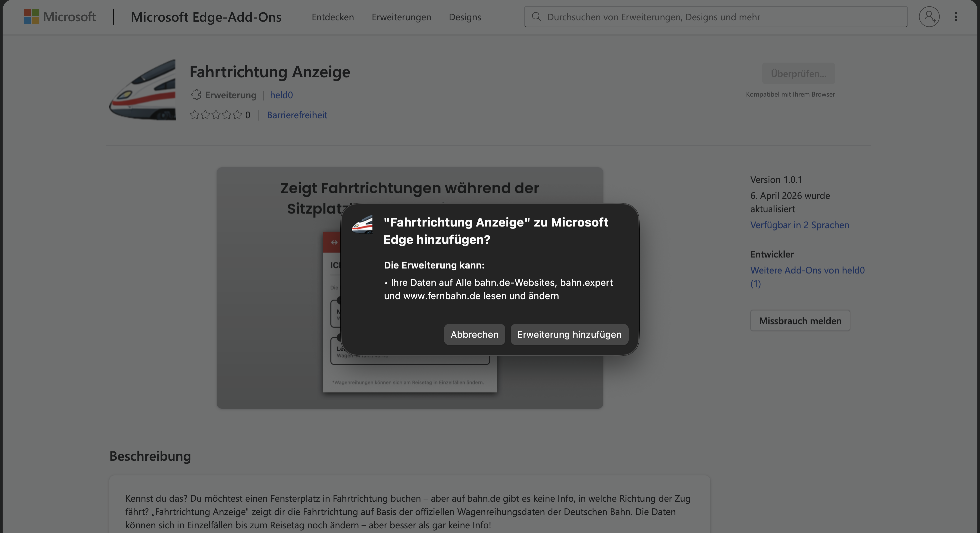The width and height of the screenshot is (980, 533).
Task: Click the 6. April 2026 update date
Action: click(x=790, y=202)
